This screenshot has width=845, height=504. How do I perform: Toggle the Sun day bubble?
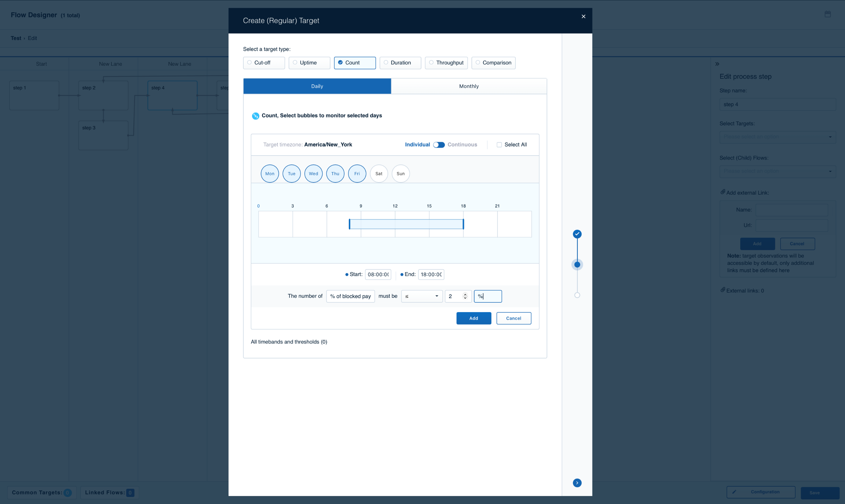(x=401, y=173)
